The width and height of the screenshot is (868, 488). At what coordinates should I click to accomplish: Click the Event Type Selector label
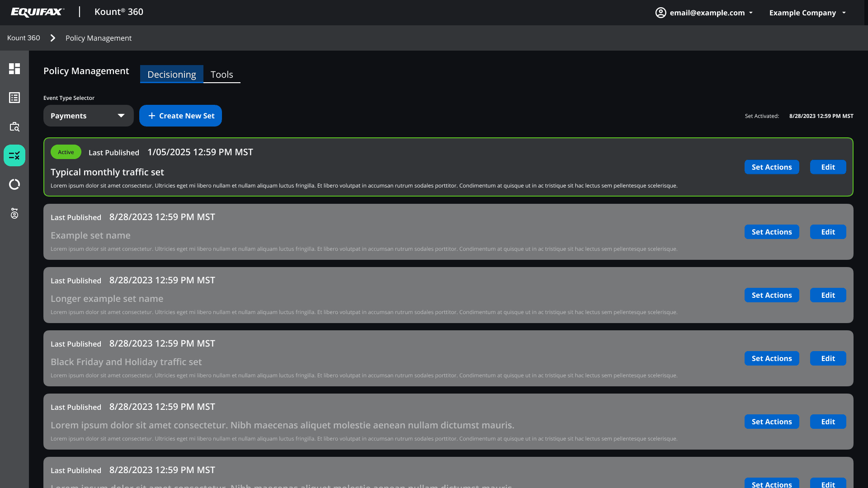tap(69, 98)
